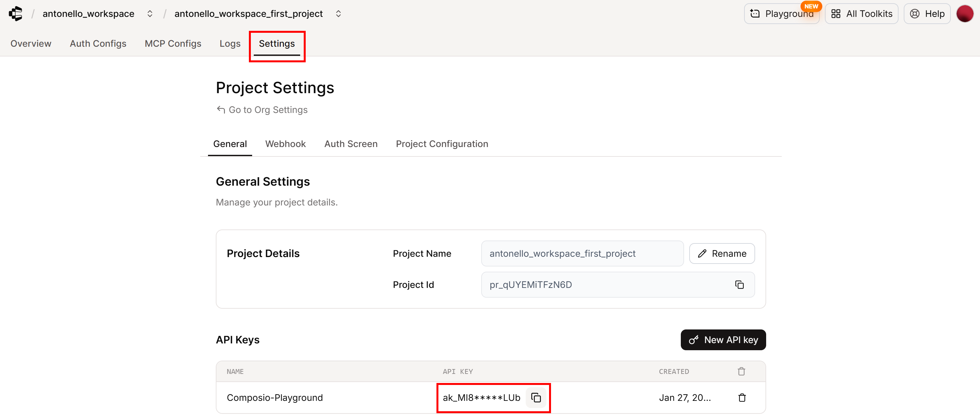Expand the project selector next to first_project
This screenshot has height=420, width=980.
(338, 13)
